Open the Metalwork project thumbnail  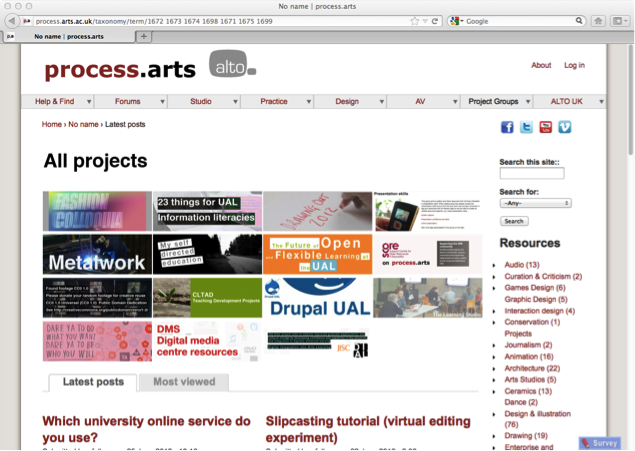(x=97, y=254)
